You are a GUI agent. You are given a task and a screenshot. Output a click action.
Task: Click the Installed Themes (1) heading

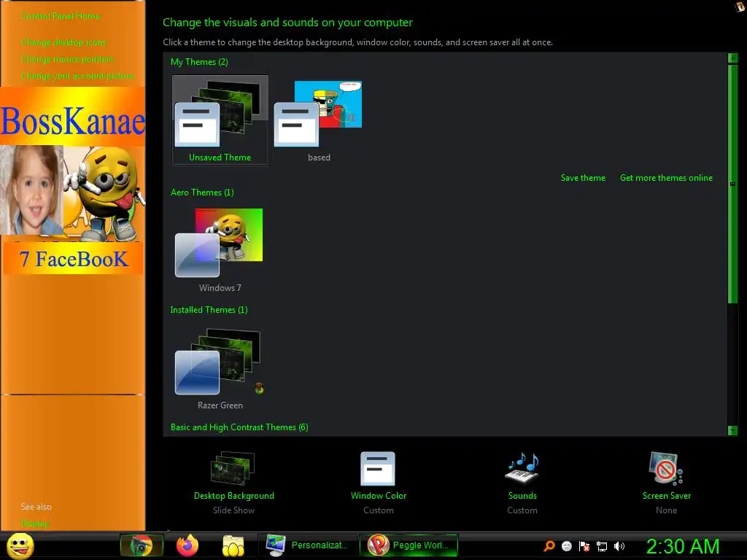(209, 310)
